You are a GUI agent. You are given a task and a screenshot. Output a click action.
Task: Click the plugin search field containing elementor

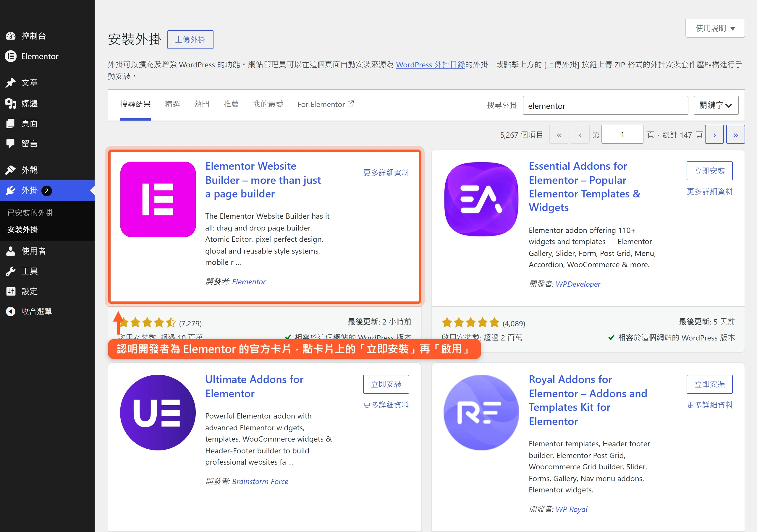(x=605, y=106)
